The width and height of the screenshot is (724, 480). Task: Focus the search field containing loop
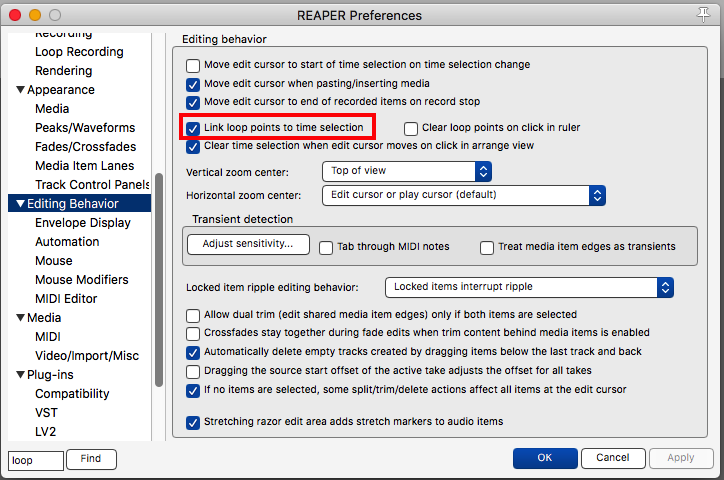[36, 461]
